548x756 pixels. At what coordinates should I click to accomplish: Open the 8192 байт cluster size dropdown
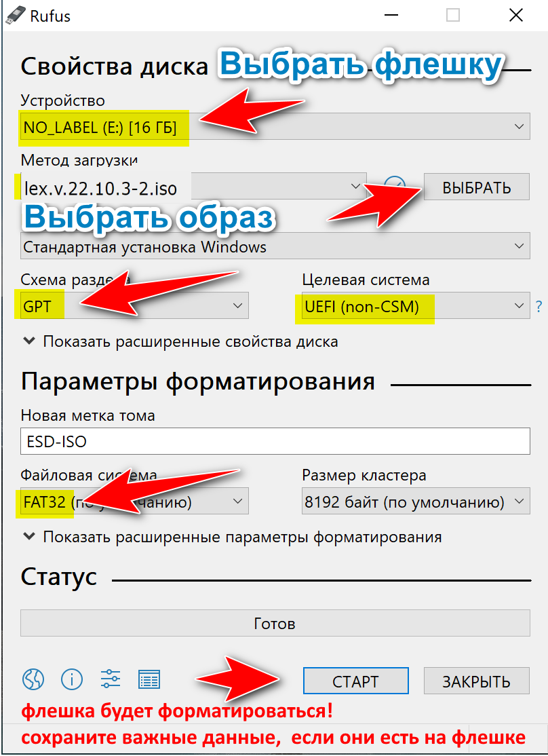(x=416, y=502)
